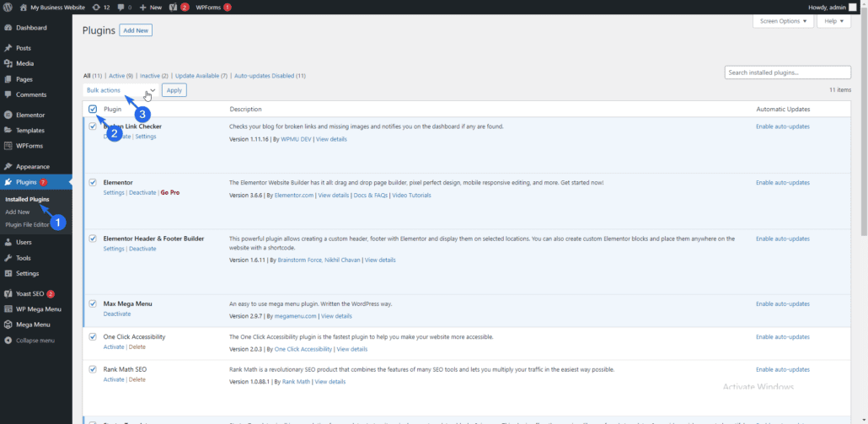The height and width of the screenshot is (424, 868).
Task: Delete the One Click Accessibility plugin
Action: tap(137, 347)
